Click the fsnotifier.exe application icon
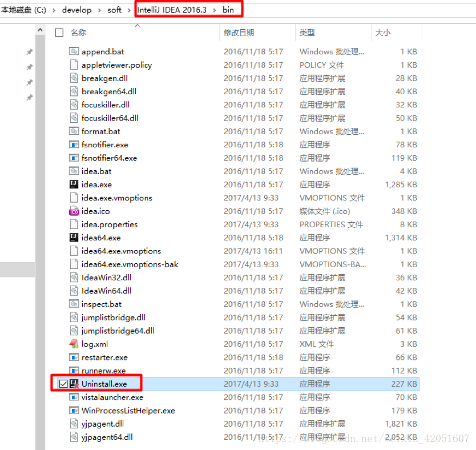This screenshot has width=476, height=450. tap(74, 144)
